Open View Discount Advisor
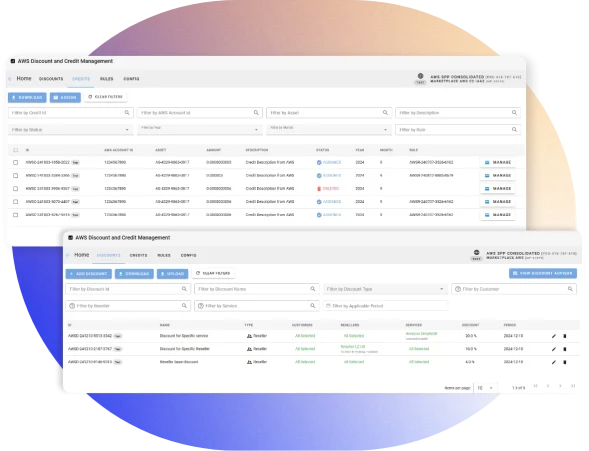The width and height of the screenshot is (589, 451). (543, 273)
